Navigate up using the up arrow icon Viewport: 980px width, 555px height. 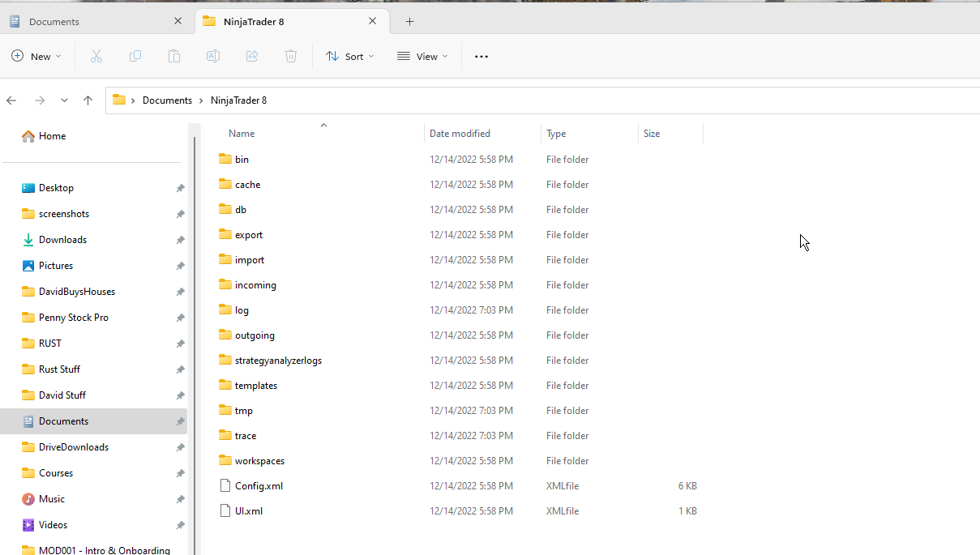click(x=88, y=100)
